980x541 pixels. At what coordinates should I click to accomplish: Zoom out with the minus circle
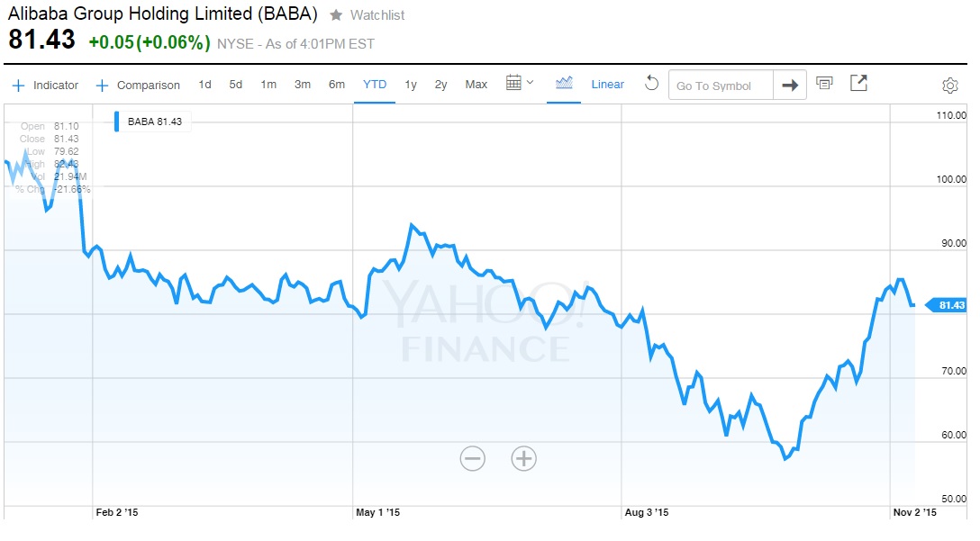[x=472, y=458]
